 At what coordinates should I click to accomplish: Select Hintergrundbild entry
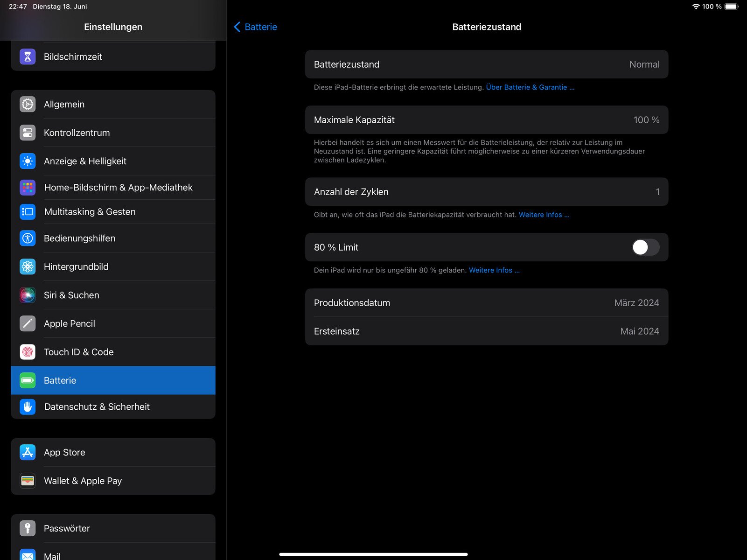tap(113, 266)
